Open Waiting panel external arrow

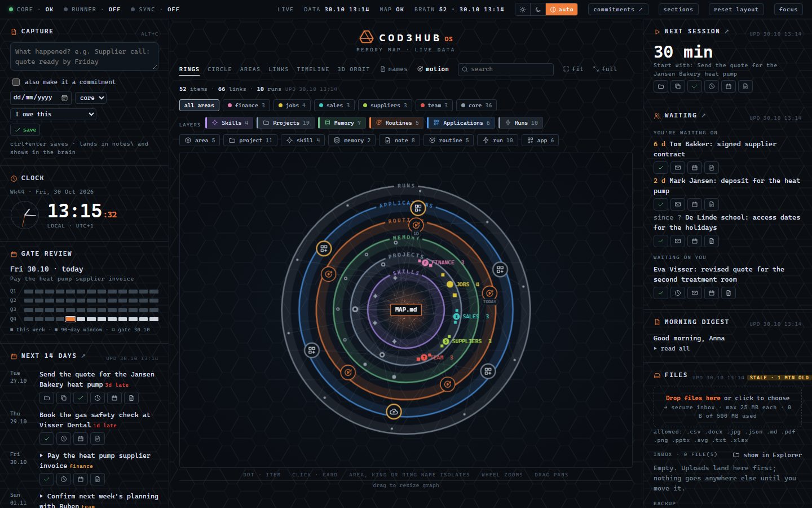pyautogui.click(x=703, y=115)
